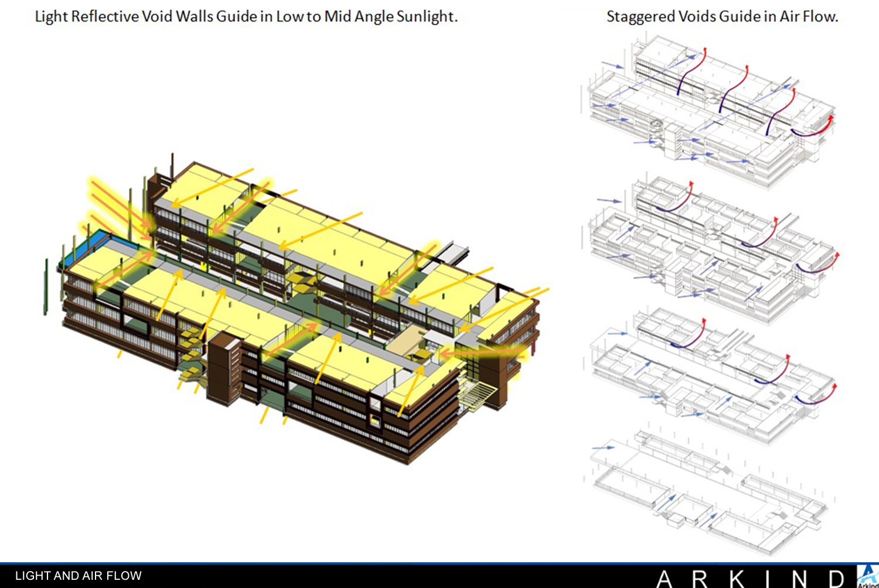Select the "LIGHT AND AIR FLOW" footer caption
Image resolution: width=879 pixels, height=588 pixels.
pos(79,576)
